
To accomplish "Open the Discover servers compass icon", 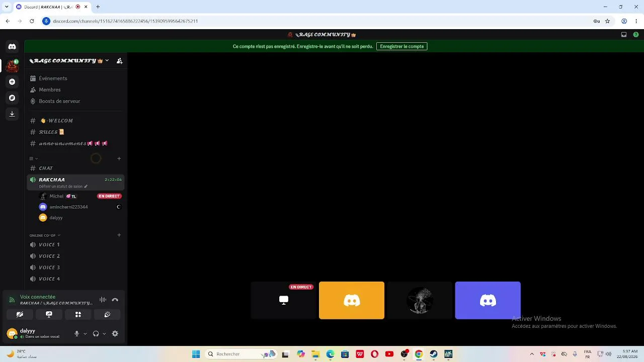I will tap(12, 98).
